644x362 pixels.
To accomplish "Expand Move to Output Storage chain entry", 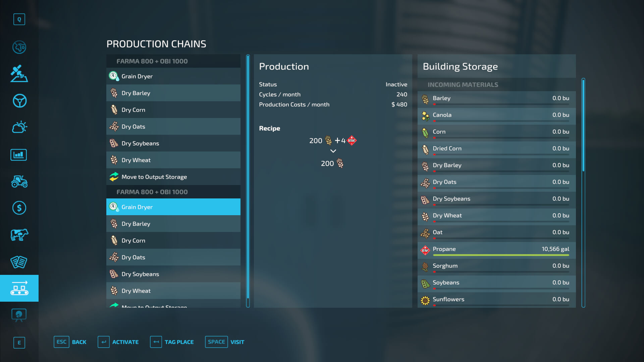I will tap(173, 176).
